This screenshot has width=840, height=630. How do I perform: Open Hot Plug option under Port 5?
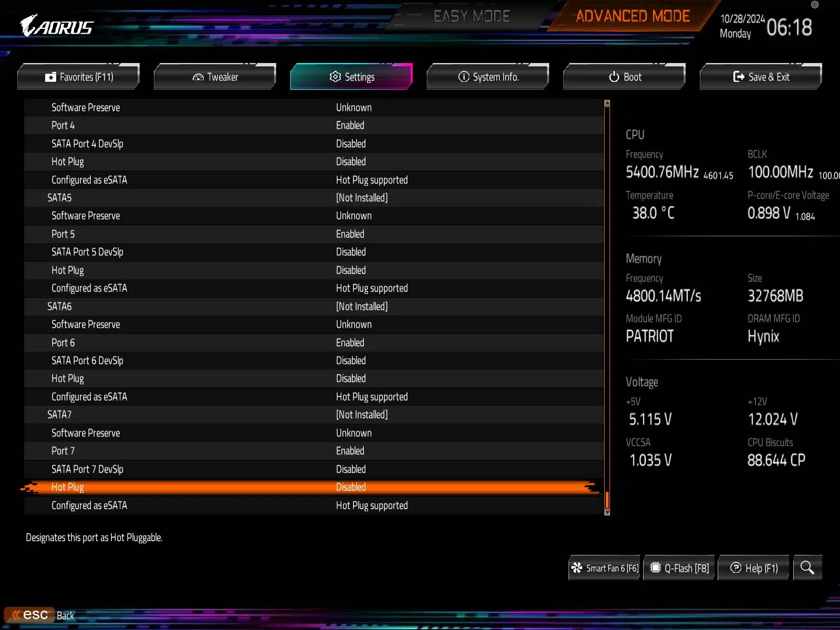coord(314,270)
